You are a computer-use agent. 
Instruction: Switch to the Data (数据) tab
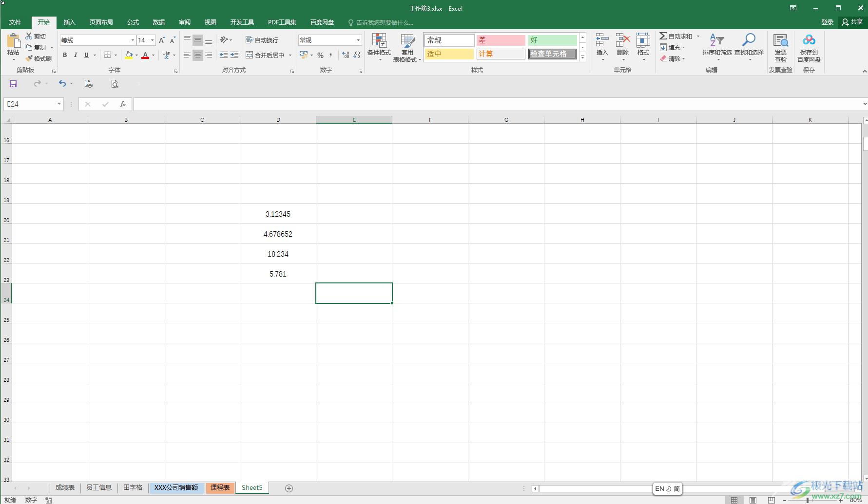click(159, 22)
